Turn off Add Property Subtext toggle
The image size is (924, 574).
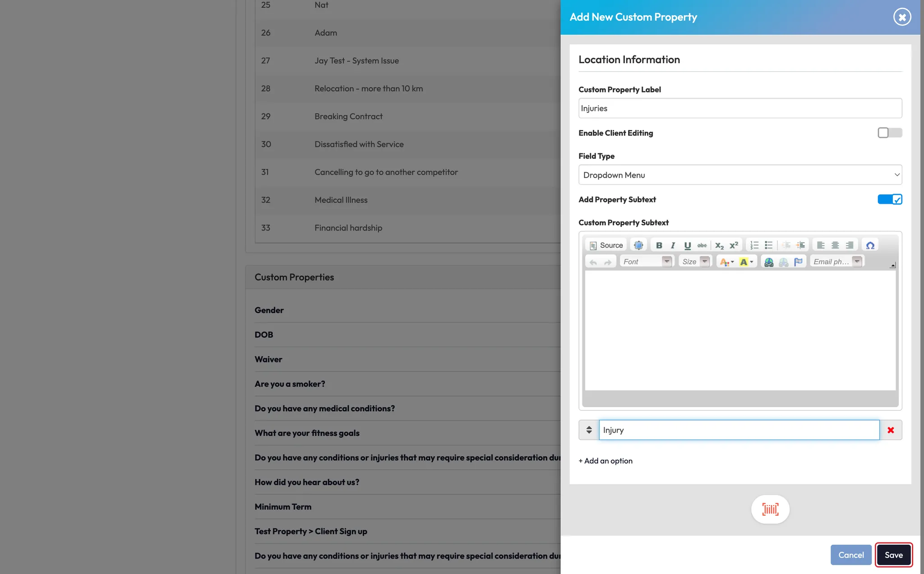tap(889, 199)
